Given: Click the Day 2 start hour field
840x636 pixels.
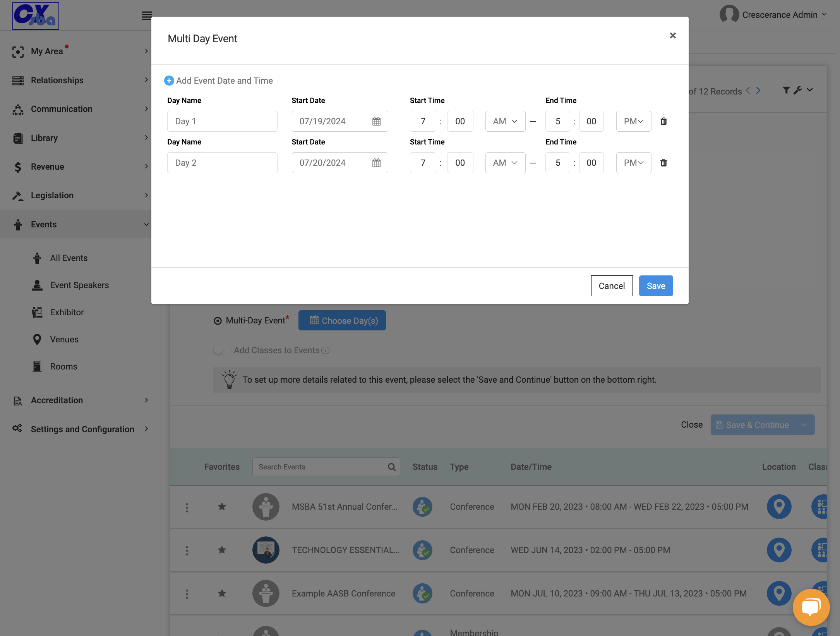Looking at the screenshot, I should [x=423, y=163].
